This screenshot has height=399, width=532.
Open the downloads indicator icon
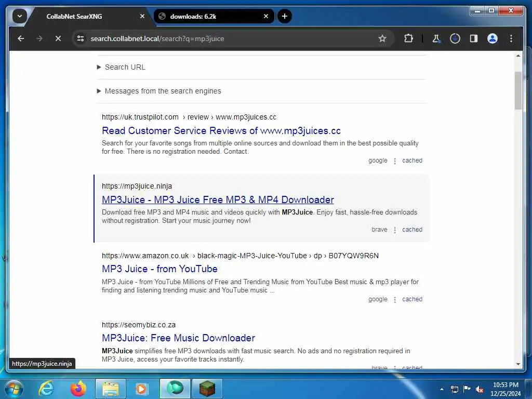point(455,38)
